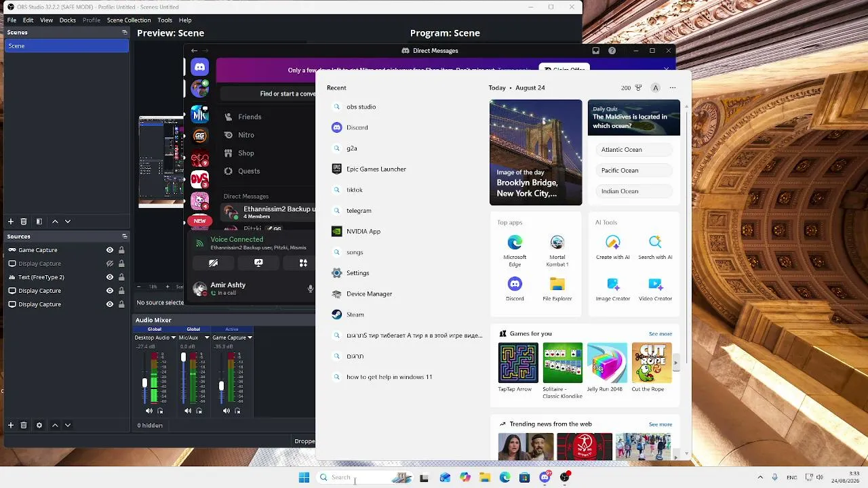Move source up in Sources toolbar
This screenshot has width=868, height=488.
click(56, 425)
